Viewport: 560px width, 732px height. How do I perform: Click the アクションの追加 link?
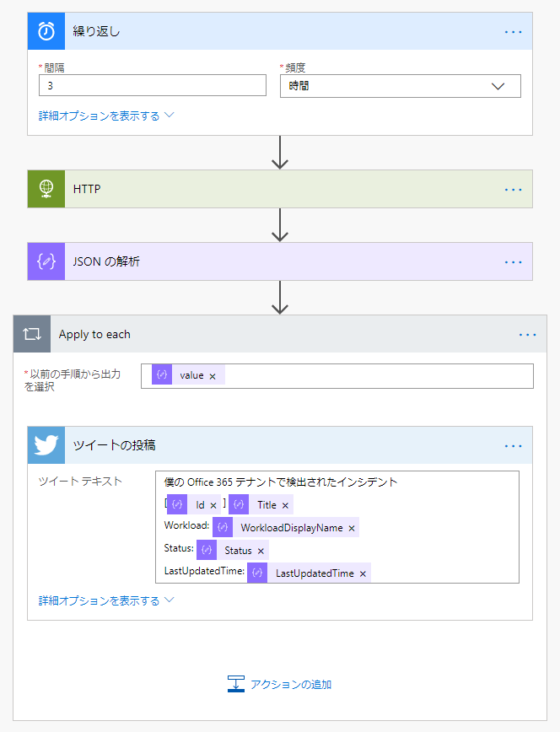click(290, 685)
